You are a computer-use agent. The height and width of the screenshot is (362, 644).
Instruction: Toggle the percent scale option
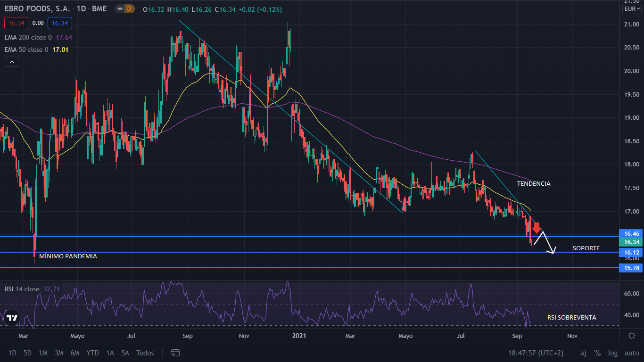pyautogui.click(x=597, y=353)
